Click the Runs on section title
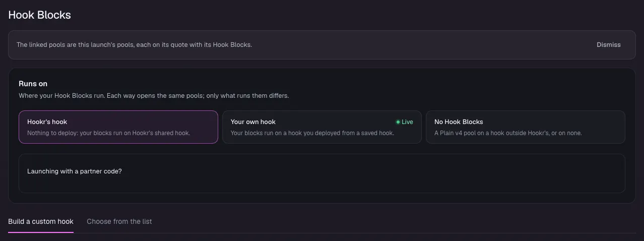644x241 pixels. (33, 84)
